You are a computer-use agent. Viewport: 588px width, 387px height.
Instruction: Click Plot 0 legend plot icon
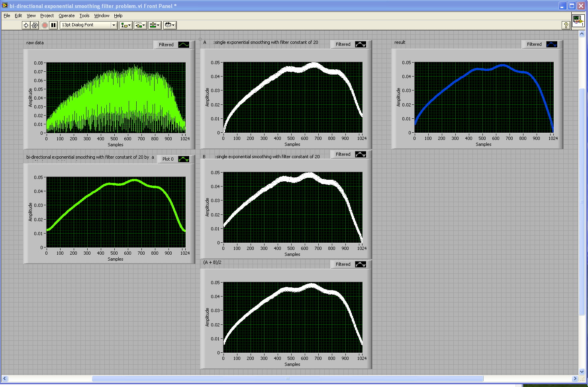pos(184,159)
